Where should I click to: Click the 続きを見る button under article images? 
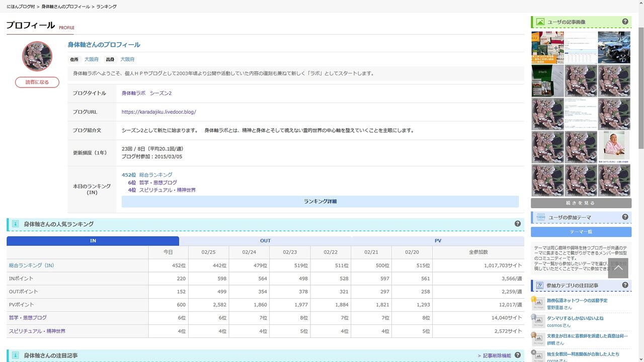[x=581, y=203]
